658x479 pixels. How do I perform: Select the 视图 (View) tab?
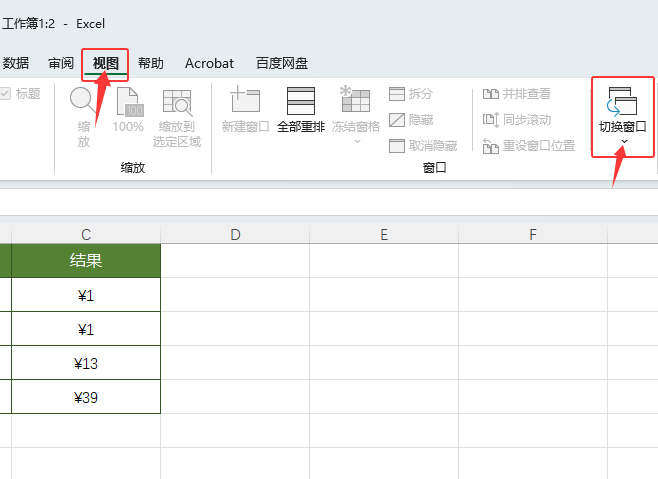(105, 63)
